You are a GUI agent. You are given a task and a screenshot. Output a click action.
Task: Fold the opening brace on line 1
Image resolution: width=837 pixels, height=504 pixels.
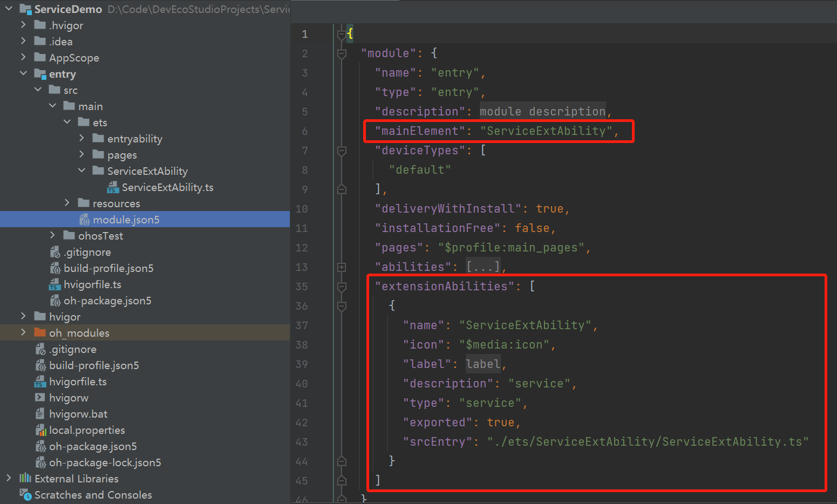click(x=341, y=35)
